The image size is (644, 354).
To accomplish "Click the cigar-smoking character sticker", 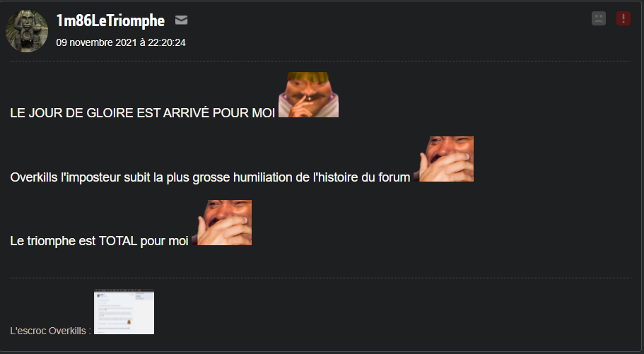I will (x=308, y=95).
